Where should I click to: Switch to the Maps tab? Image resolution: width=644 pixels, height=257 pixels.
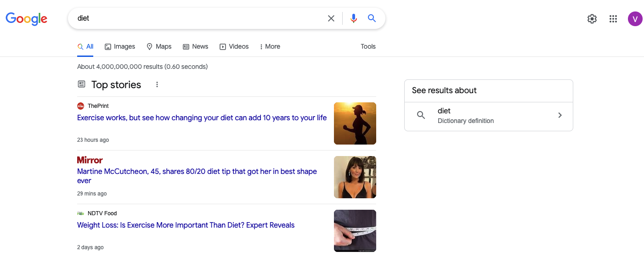159,46
